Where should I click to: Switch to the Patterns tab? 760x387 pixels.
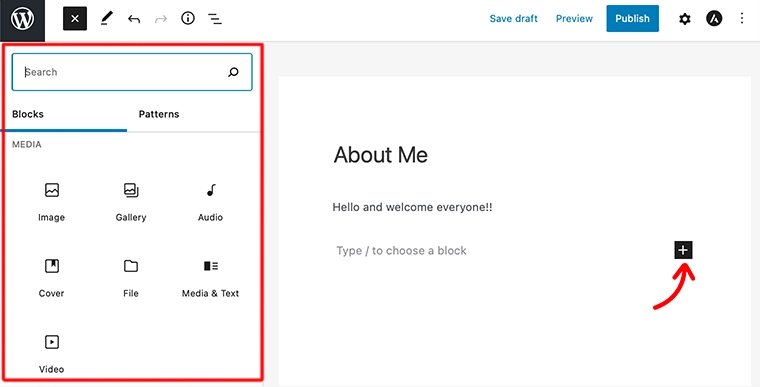click(159, 114)
